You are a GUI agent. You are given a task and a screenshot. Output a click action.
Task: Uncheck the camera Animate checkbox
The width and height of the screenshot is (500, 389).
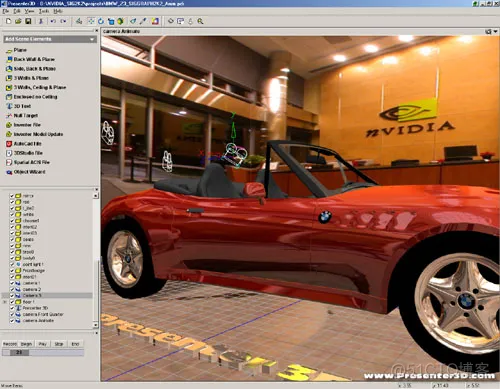12,321
